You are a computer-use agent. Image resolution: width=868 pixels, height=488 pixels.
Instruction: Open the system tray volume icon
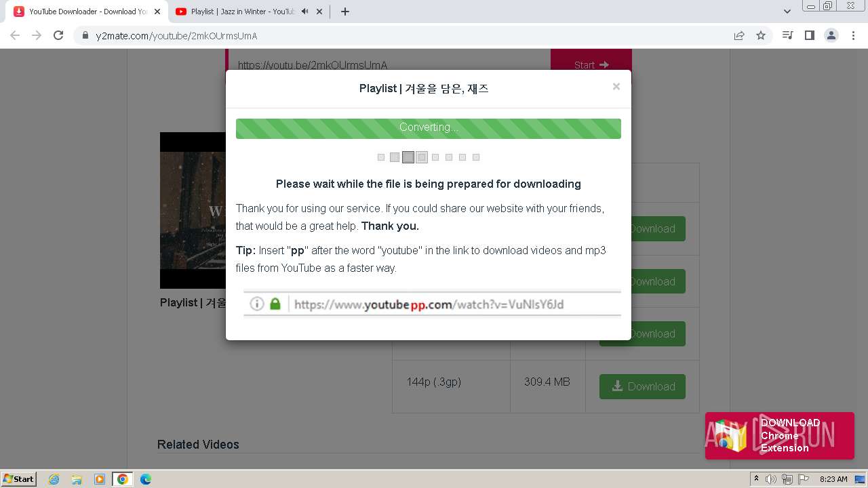click(771, 479)
